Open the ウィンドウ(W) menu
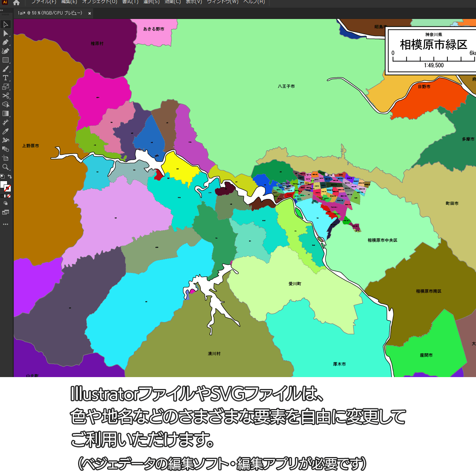 pos(223,2)
